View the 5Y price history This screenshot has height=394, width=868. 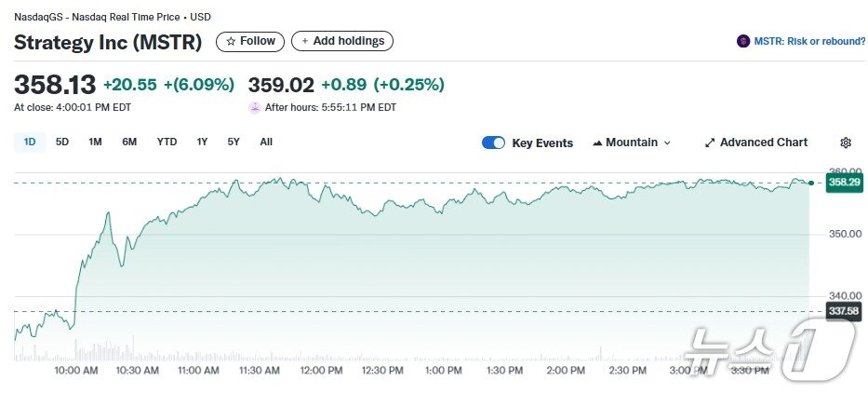[234, 142]
